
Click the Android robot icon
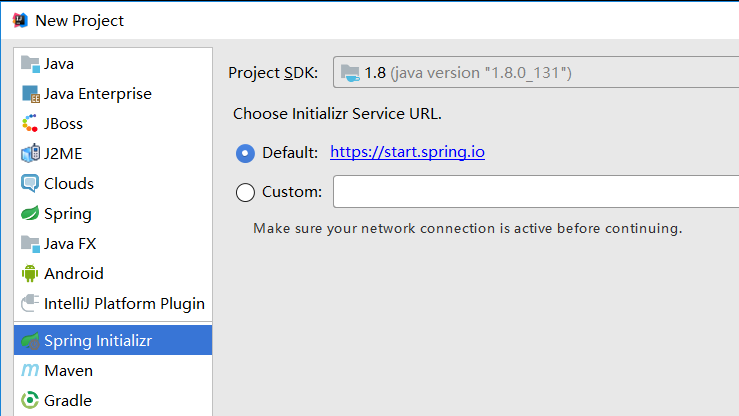30,273
